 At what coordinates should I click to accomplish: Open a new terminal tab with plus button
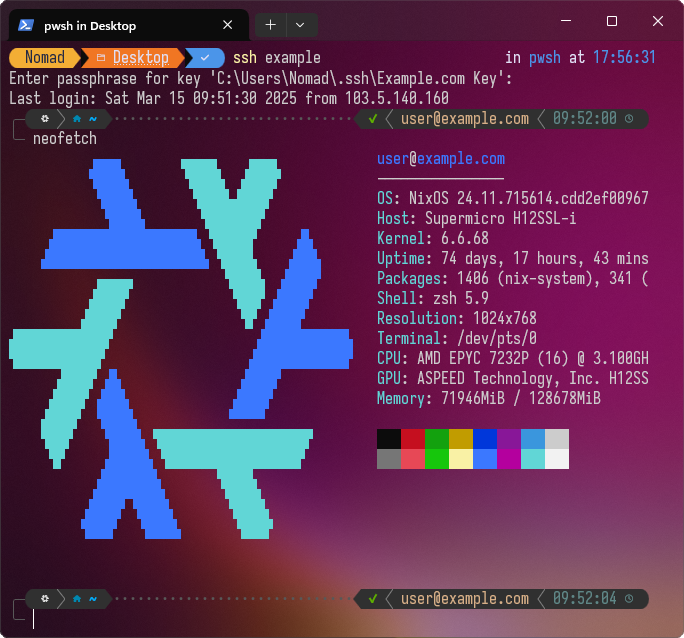pyautogui.click(x=270, y=25)
